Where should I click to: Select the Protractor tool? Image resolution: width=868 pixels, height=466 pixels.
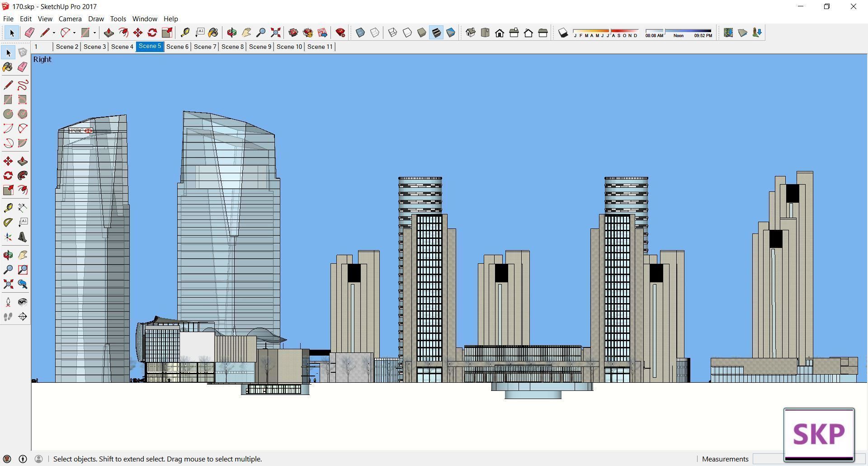8,222
